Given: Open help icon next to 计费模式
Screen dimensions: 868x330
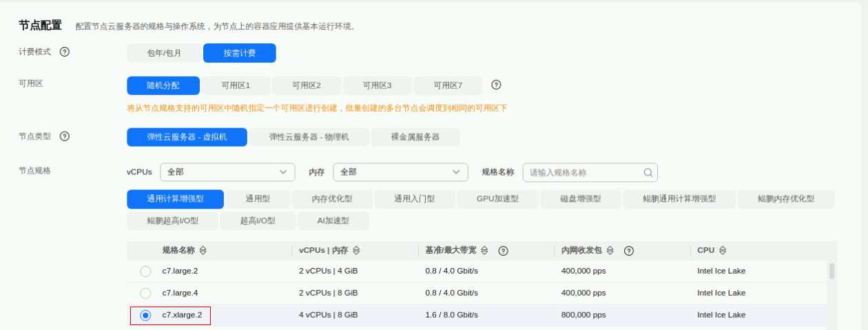Looking at the screenshot, I should pos(65,52).
